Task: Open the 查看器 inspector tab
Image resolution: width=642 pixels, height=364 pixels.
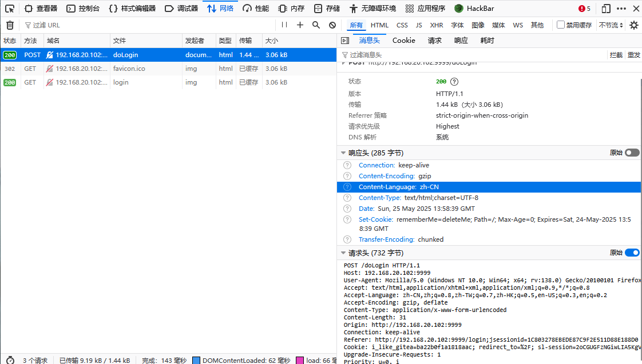Action: click(41, 9)
